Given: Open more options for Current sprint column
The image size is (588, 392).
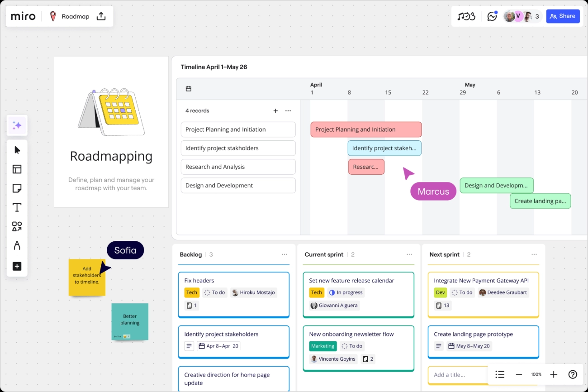Looking at the screenshot, I should (409, 254).
